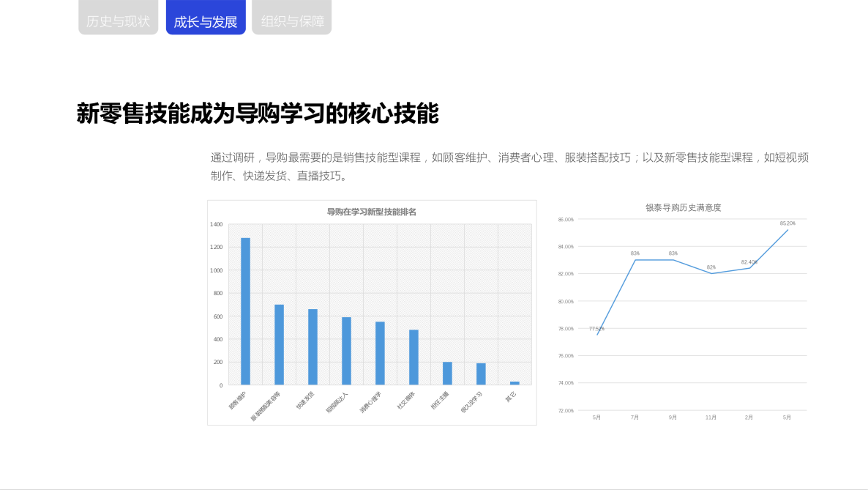Image resolution: width=868 pixels, height=490 pixels.
Task: Click the 11月 label on the horizontal axis
Action: tap(710, 416)
